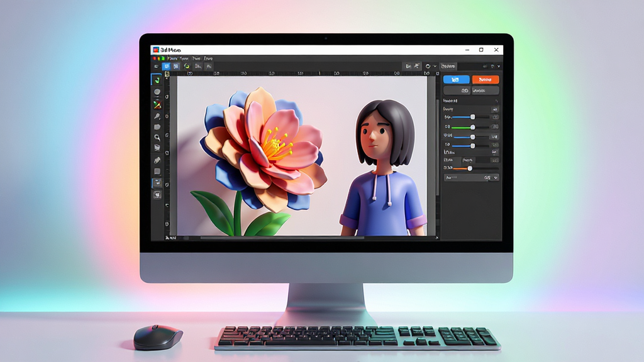The width and height of the screenshot is (644, 362).
Task: Click the app logo in the title bar
Action: coord(156,50)
